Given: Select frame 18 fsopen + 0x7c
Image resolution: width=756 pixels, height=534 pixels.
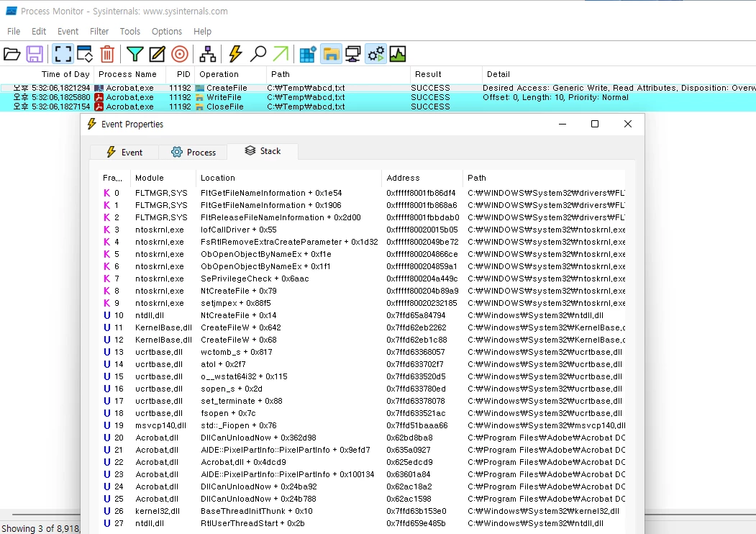Looking at the screenshot, I should (362, 413).
